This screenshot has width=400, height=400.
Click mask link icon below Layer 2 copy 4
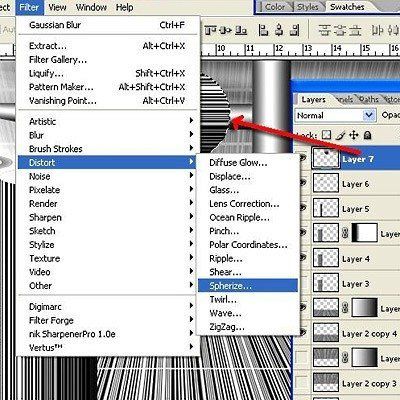[345, 358]
